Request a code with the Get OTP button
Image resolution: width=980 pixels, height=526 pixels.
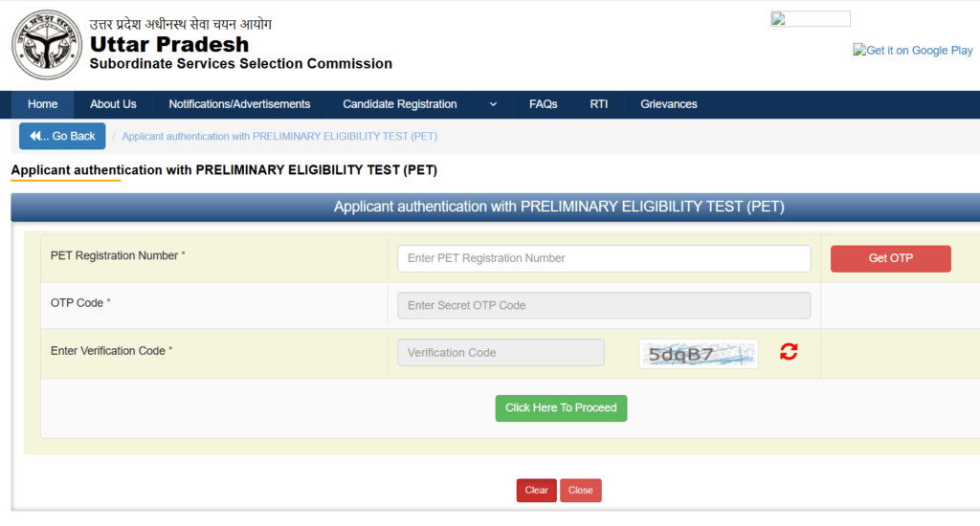(891, 258)
